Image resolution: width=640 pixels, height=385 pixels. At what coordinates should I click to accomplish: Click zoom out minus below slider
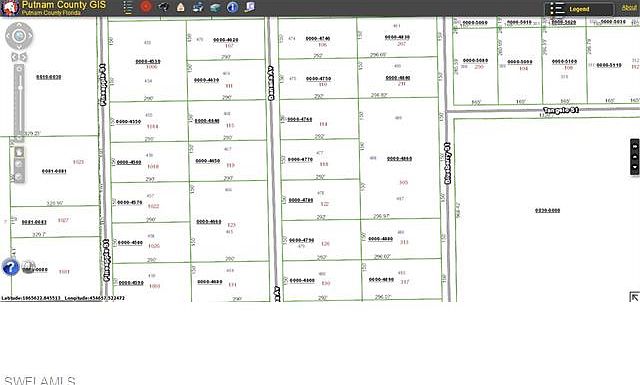(19, 139)
